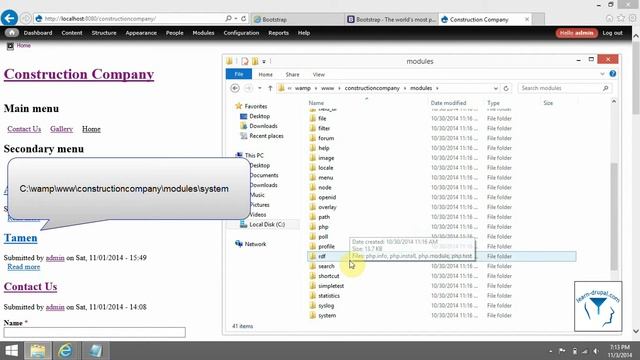The image size is (640, 360).
Task: Open address bar history dropdown in Explorer
Action: pos(496,88)
